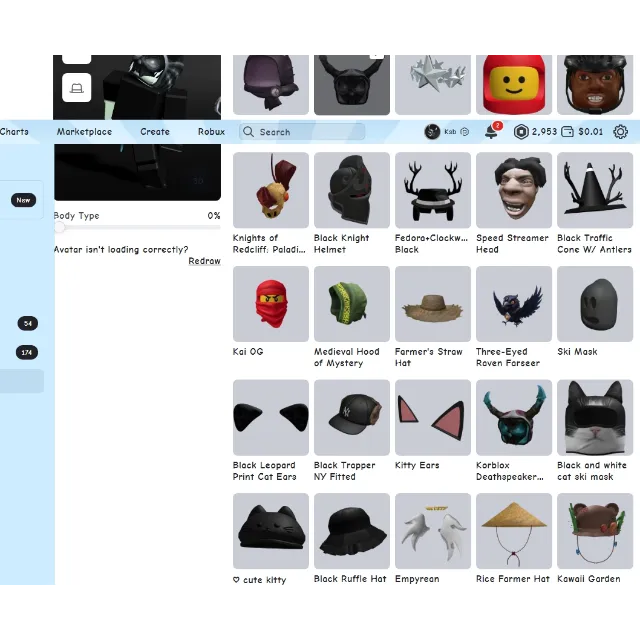This screenshot has width=640, height=640.
Task: Select the red yellow smiley helmet item
Action: [x=514, y=85]
